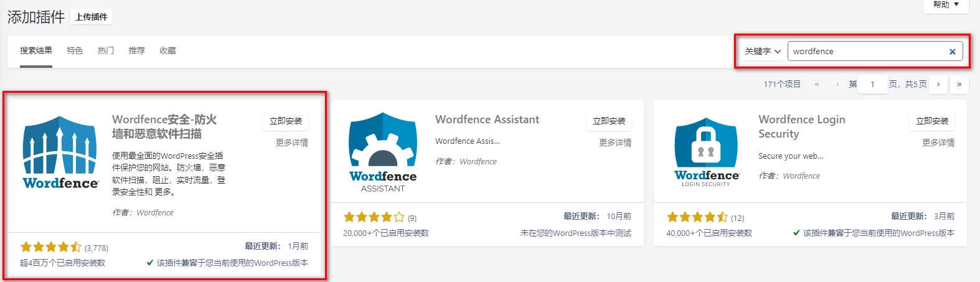Click the previous page arrow
Screen dimensions: 980x282
[837, 84]
